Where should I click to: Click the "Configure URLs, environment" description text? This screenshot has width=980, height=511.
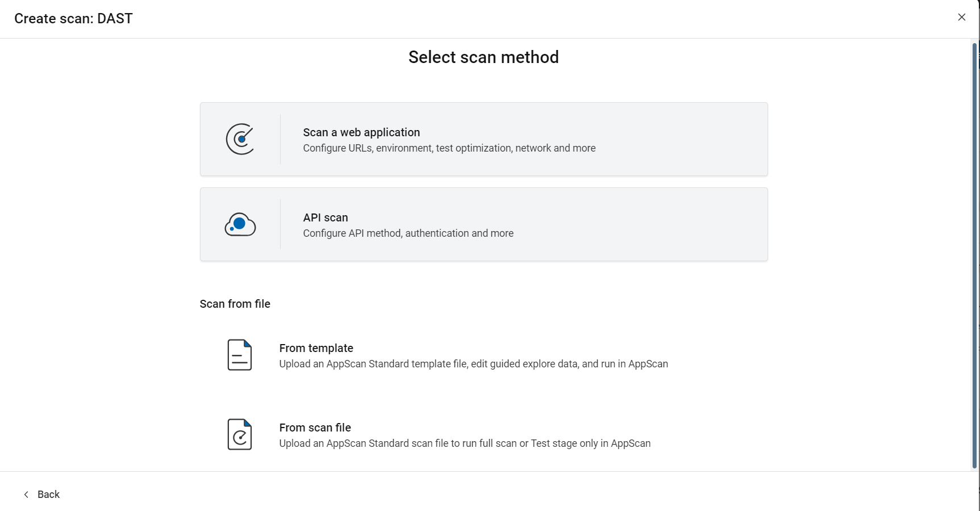(x=449, y=148)
